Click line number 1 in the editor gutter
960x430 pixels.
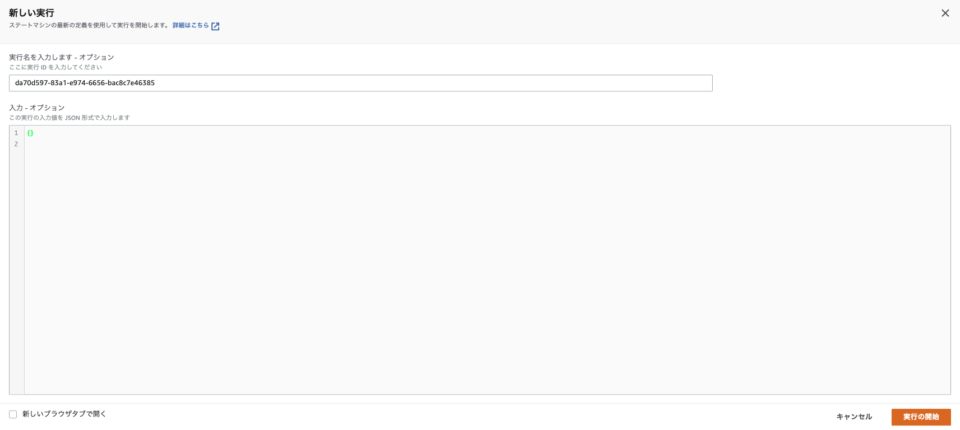(16, 133)
